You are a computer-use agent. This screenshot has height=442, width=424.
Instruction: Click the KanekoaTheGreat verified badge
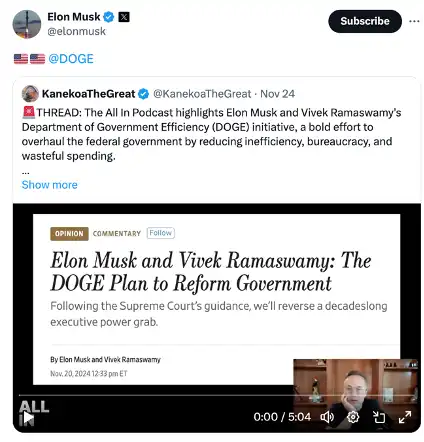tap(143, 94)
